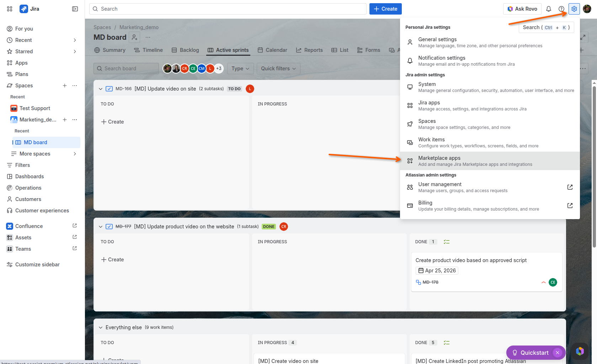Open System admin settings
The width and height of the screenshot is (597, 364).
pos(490,87)
